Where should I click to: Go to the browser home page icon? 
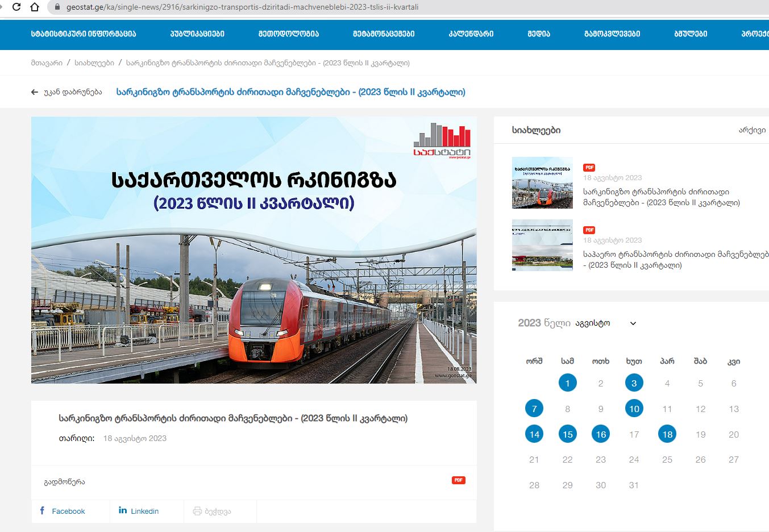click(x=35, y=7)
